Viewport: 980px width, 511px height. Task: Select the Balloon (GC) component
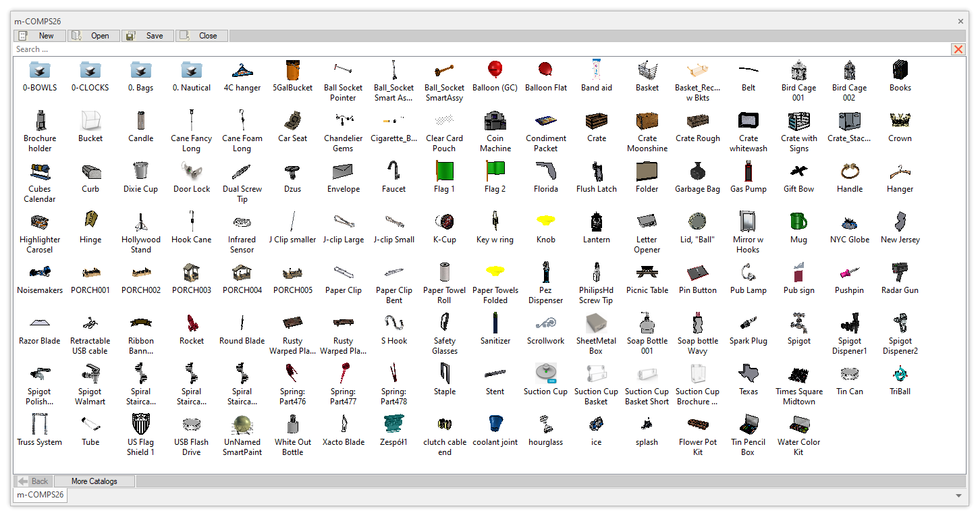point(495,70)
